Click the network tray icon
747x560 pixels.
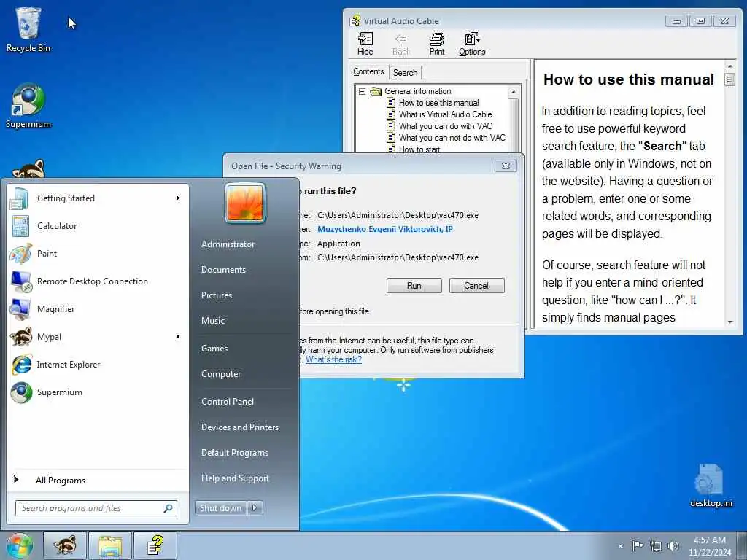(x=656, y=545)
